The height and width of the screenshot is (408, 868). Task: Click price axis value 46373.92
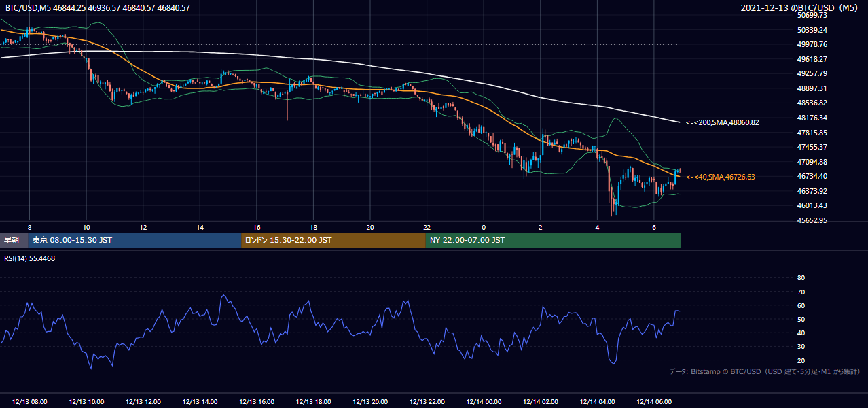point(812,191)
